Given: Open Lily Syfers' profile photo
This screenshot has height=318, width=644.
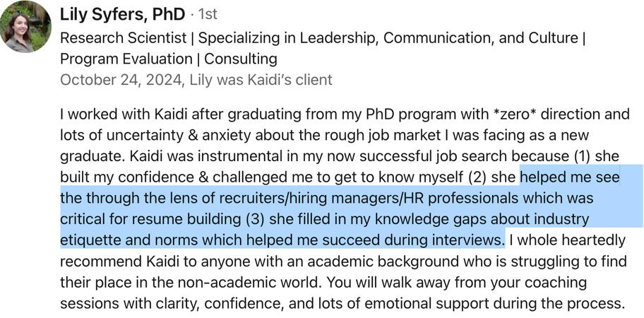Looking at the screenshot, I should point(25,26).
